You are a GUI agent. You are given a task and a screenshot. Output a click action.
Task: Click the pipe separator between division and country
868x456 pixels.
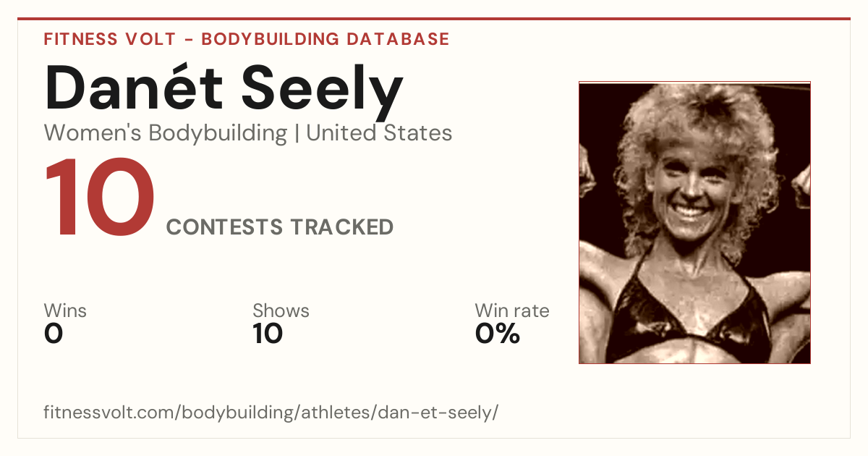pyautogui.click(x=297, y=134)
